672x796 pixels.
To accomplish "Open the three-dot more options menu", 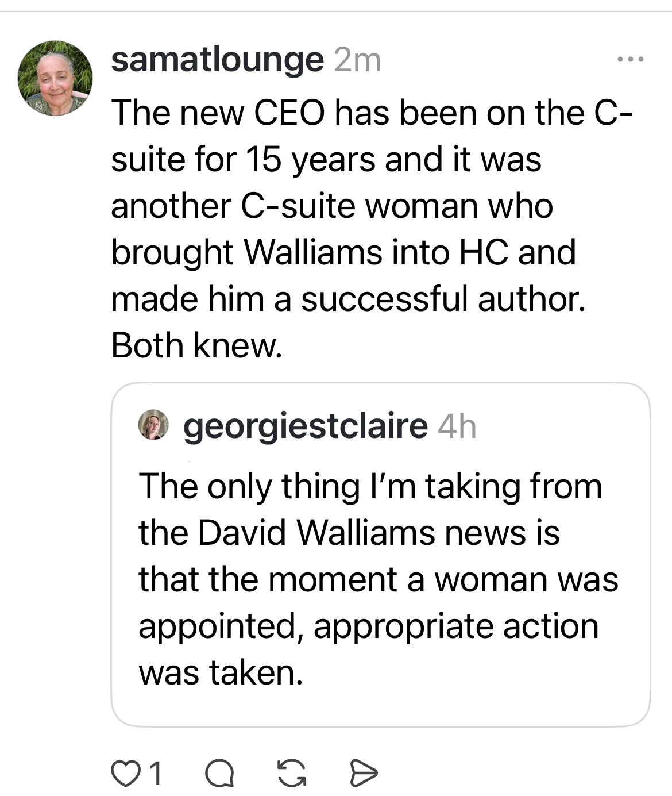I will pos(631,59).
